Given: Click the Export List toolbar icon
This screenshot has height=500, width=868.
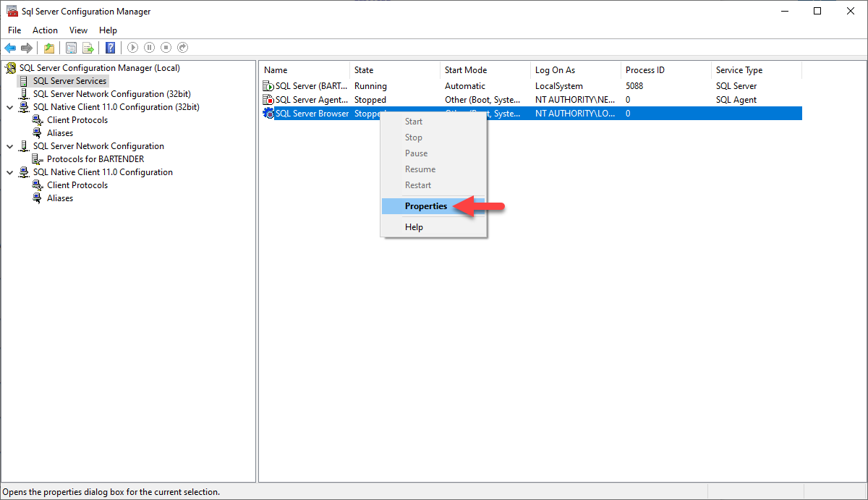Looking at the screenshot, I should [x=88, y=48].
